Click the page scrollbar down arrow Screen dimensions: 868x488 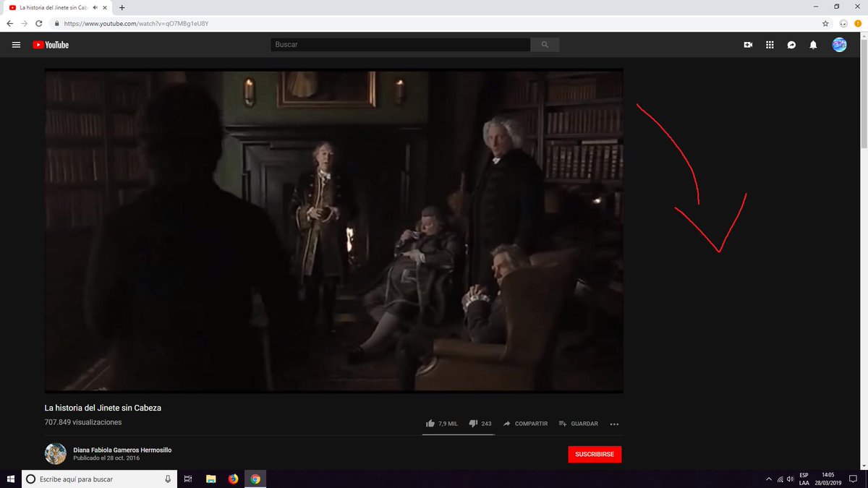864,465
